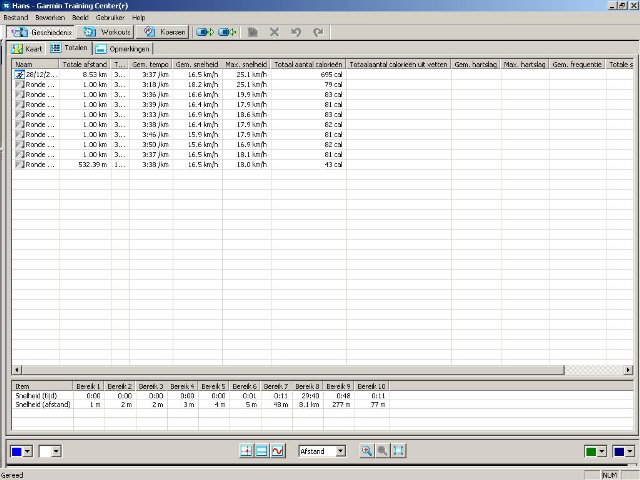
Task: Open the dark blue color swatch dropdown
Action: tap(630, 451)
